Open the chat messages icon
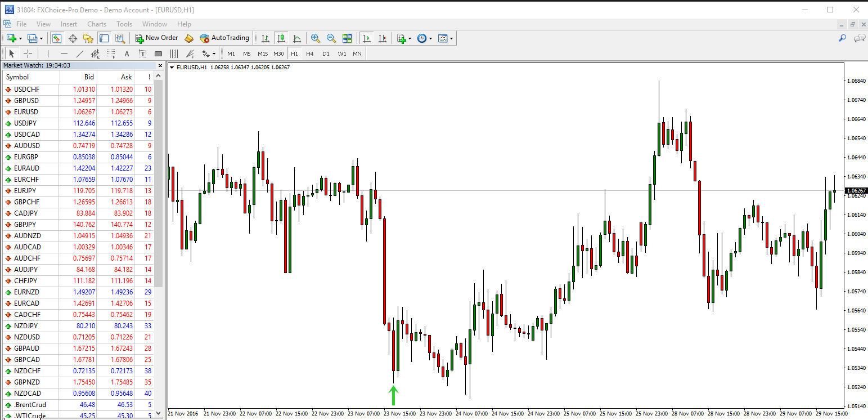Screen dimensions: 868x420 (x=860, y=38)
